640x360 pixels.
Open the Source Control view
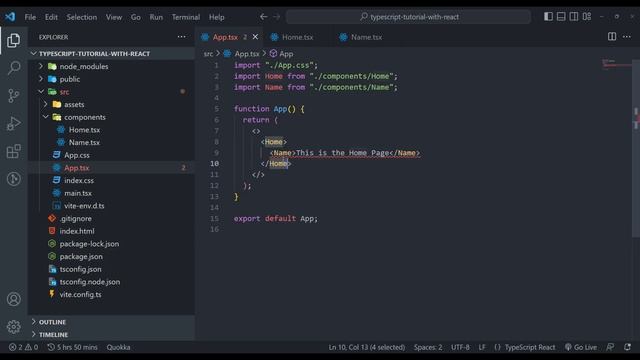(x=13, y=96)
